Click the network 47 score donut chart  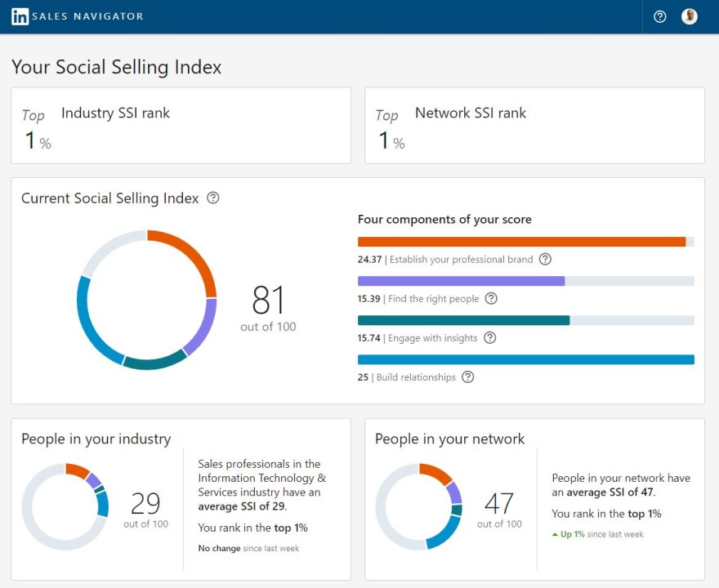(418, 506)
